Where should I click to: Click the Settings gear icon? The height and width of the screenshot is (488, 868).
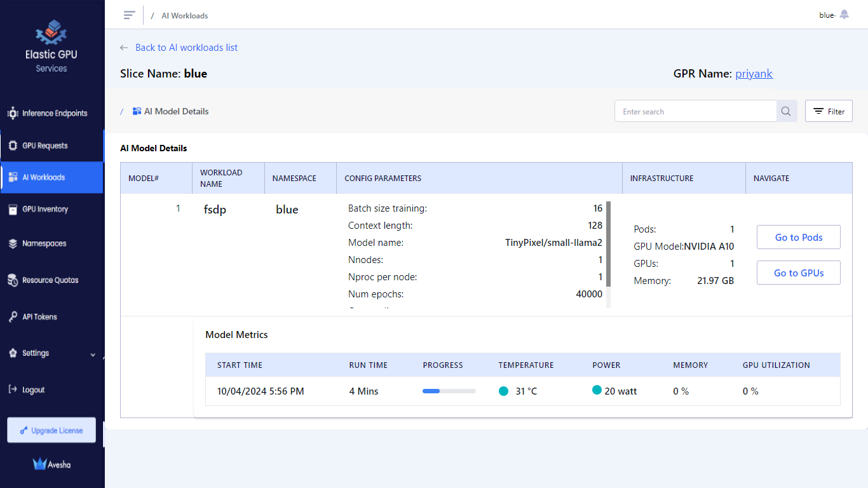13,353
